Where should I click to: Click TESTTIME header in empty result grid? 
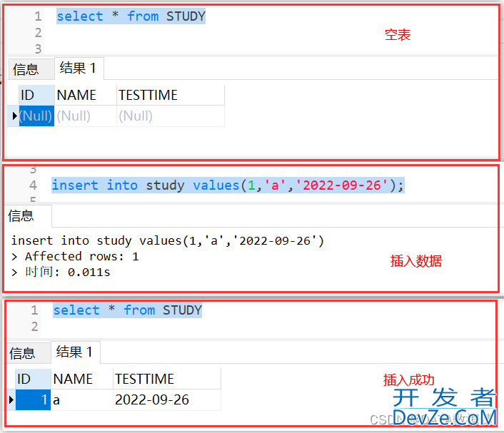(x=171, y=95)
